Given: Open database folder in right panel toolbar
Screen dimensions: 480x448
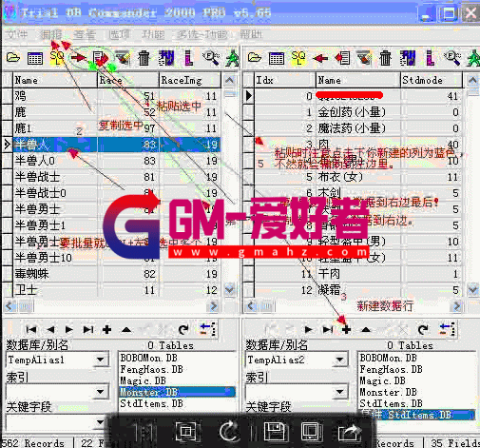Looking at the screenshot, I should pyautogui.click(x=255, y=58).
